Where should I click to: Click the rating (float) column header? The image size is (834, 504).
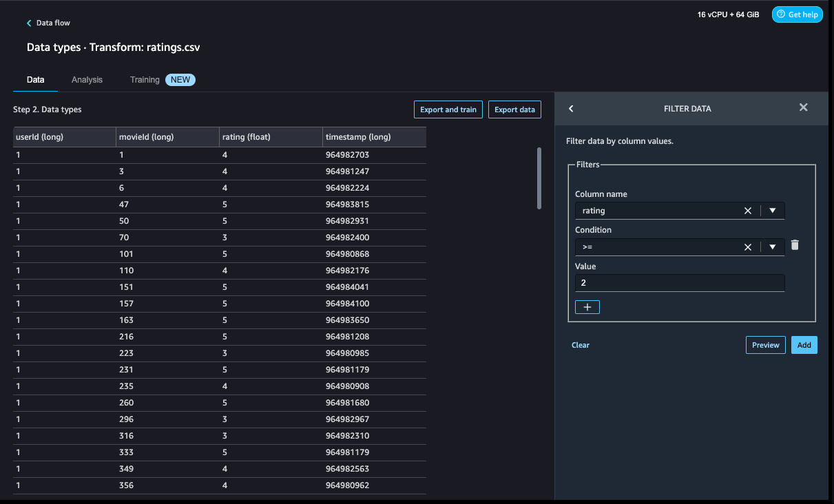pyautogui.click(x=271, y=137)
